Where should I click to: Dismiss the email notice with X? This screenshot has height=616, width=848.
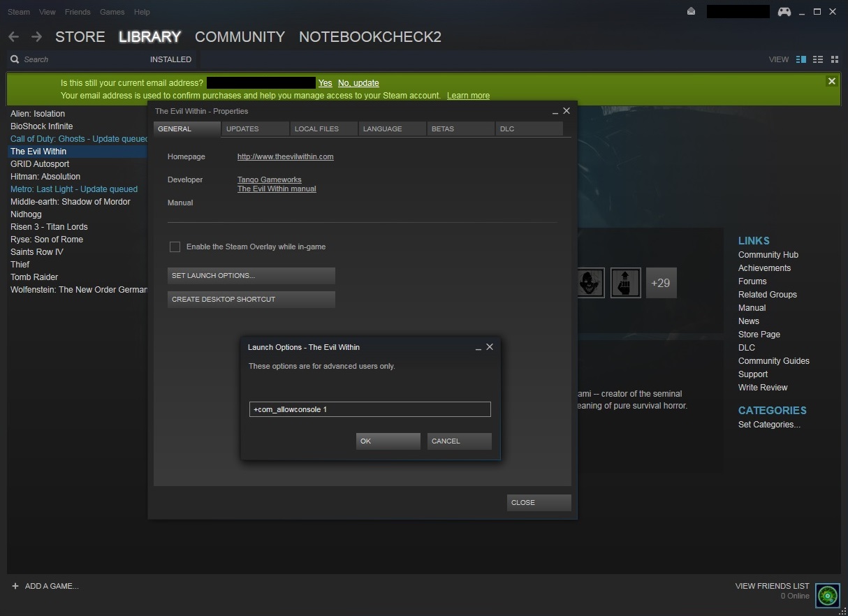click(x=831, y=81)
